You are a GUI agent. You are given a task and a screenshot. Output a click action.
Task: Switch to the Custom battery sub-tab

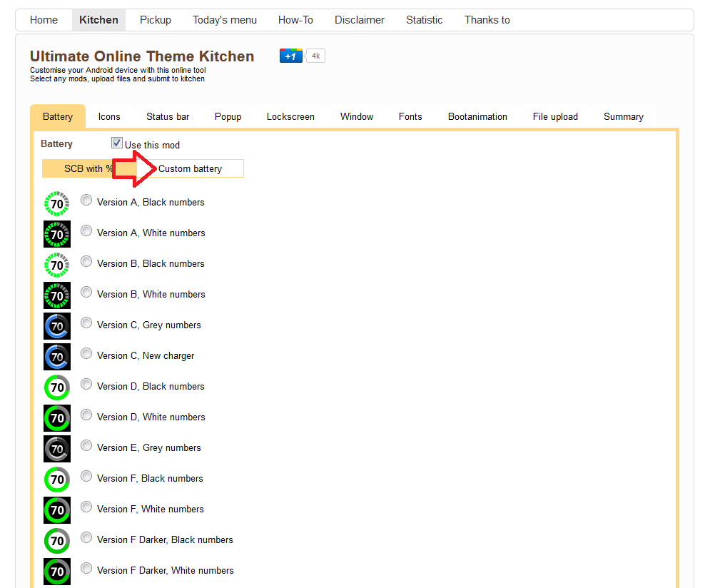[x=190, y=169]
